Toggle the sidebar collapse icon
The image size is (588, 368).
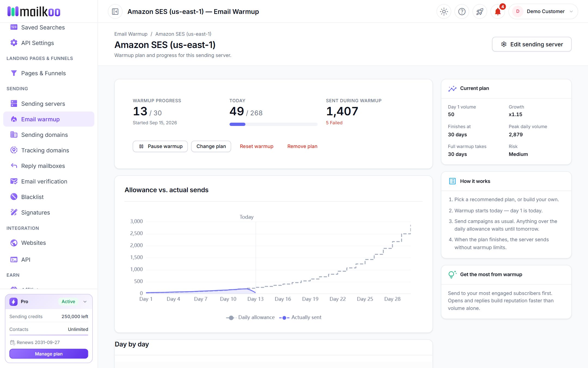point(115,12)
